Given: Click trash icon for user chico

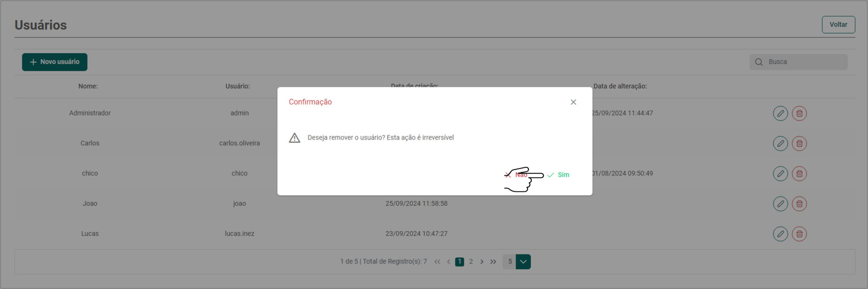Looking at the screenshot, I should pos(799,174).
